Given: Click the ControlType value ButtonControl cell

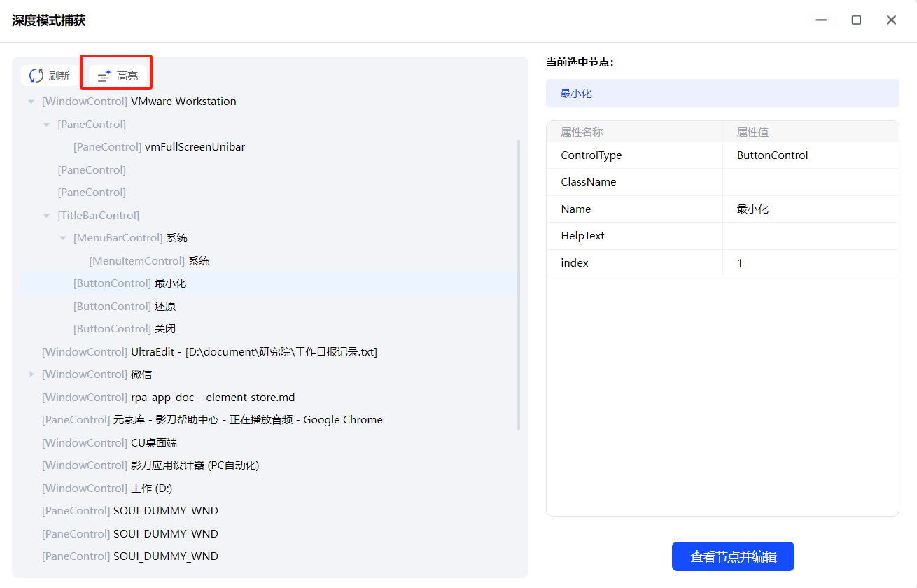Looking at the screenshot, I should (x=772, y=155).
